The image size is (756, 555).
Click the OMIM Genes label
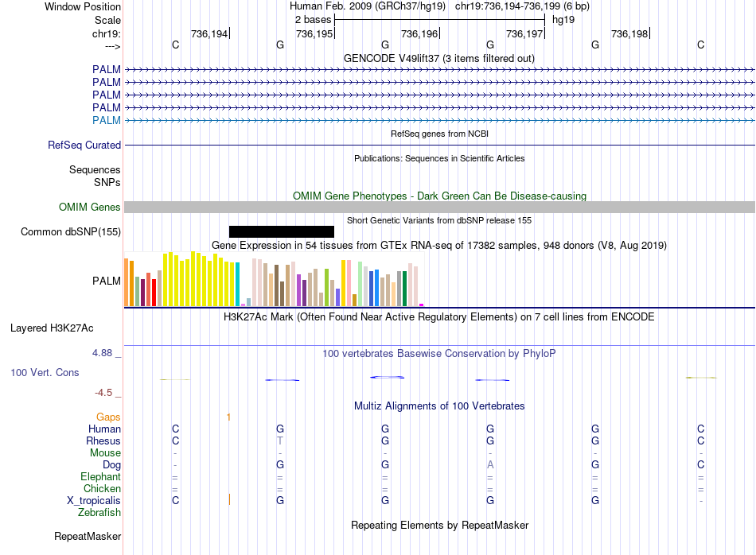click(x=90, y=208)
